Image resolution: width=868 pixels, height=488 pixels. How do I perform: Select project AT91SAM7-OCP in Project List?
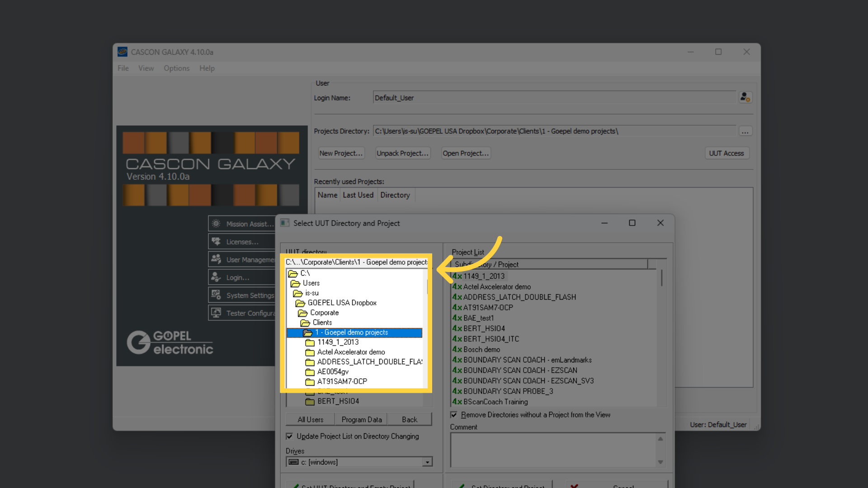(x=488, y=307)
